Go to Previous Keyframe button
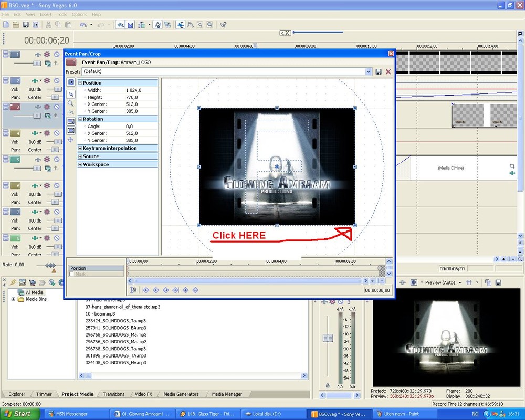 point(156,290)
